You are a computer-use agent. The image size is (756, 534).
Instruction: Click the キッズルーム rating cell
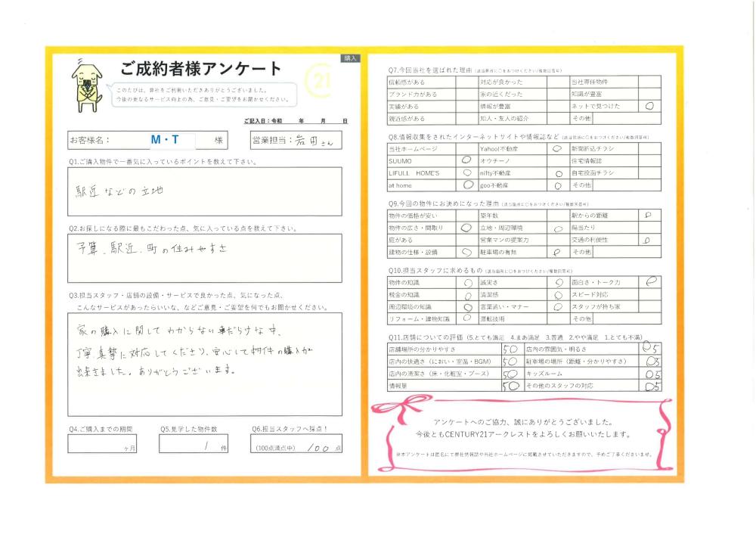click(649, 374)
